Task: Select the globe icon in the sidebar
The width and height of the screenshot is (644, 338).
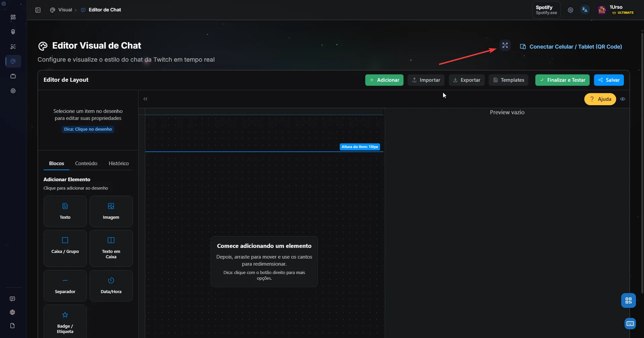Action: (13, 313)
